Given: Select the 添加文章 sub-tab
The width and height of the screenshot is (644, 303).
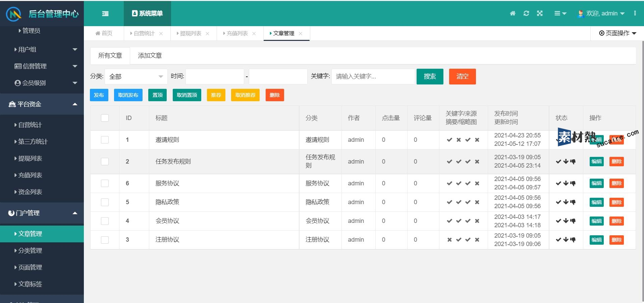Looking at the screenshot, I should 150,56.
